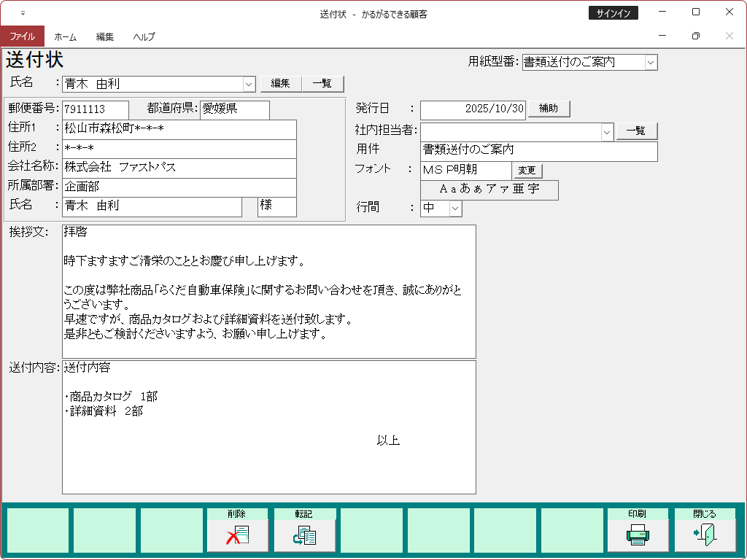Click the 編集 button beside 氏名
The height and width of the screenshot is (560, 747).
(x=281, y=84)
